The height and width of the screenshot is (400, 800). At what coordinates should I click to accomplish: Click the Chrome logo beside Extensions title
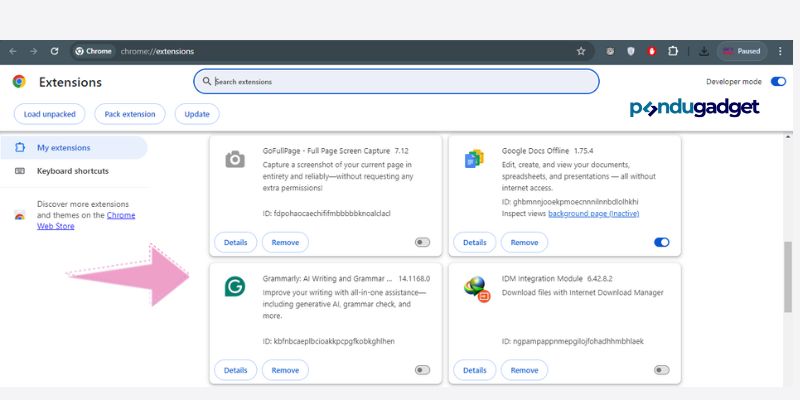point(19,82)
